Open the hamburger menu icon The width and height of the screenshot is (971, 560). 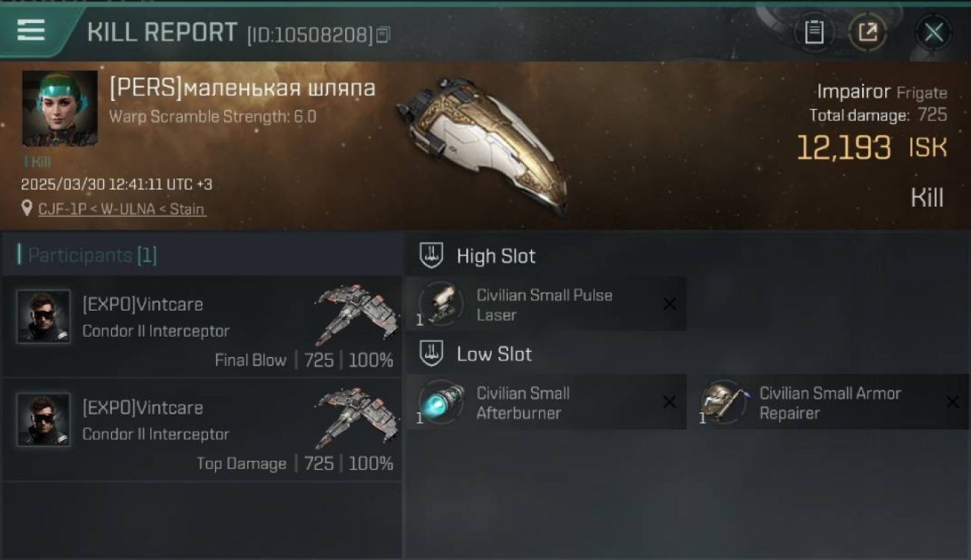31,31
